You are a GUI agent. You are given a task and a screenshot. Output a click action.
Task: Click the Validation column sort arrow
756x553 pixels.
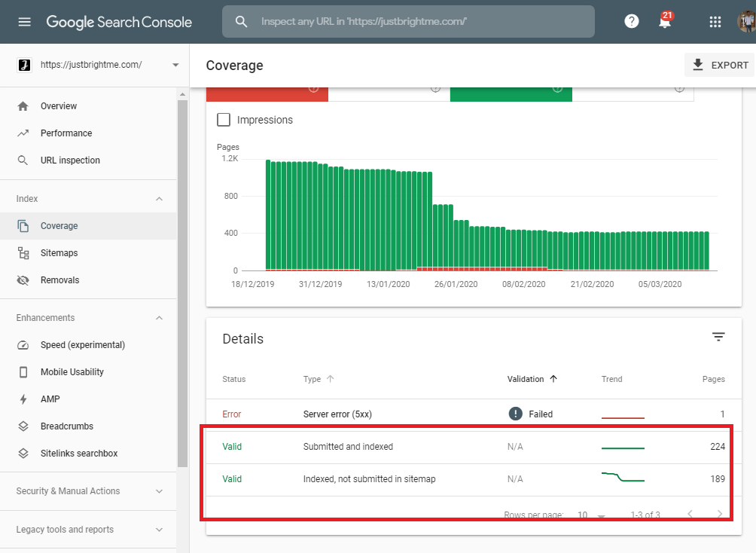point(553,379)
